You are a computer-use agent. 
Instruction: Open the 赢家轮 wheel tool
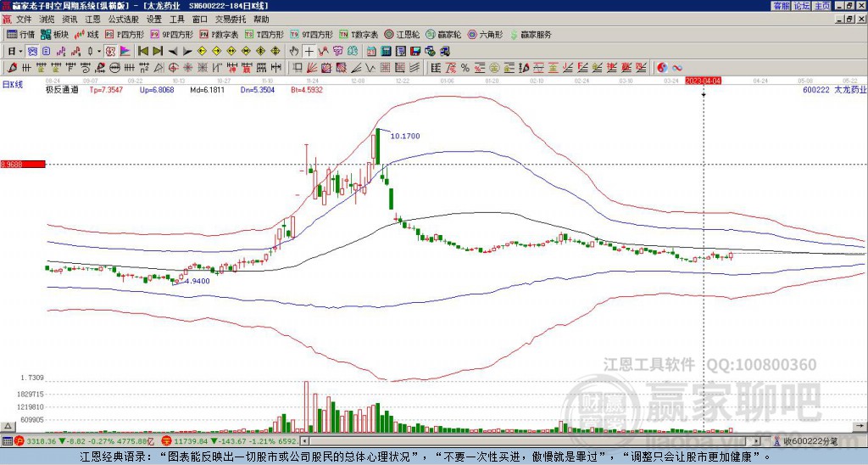tap(444, 34)
